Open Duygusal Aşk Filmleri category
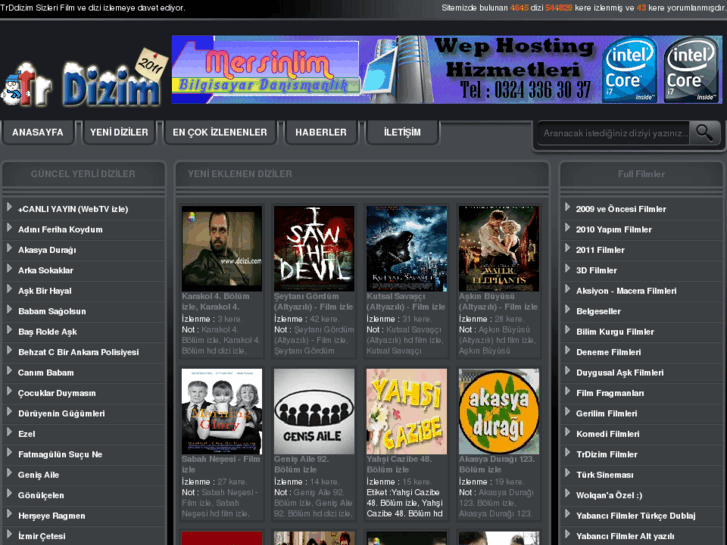The height and width of the screenshot is (545, 727). [x=619, y=372]
